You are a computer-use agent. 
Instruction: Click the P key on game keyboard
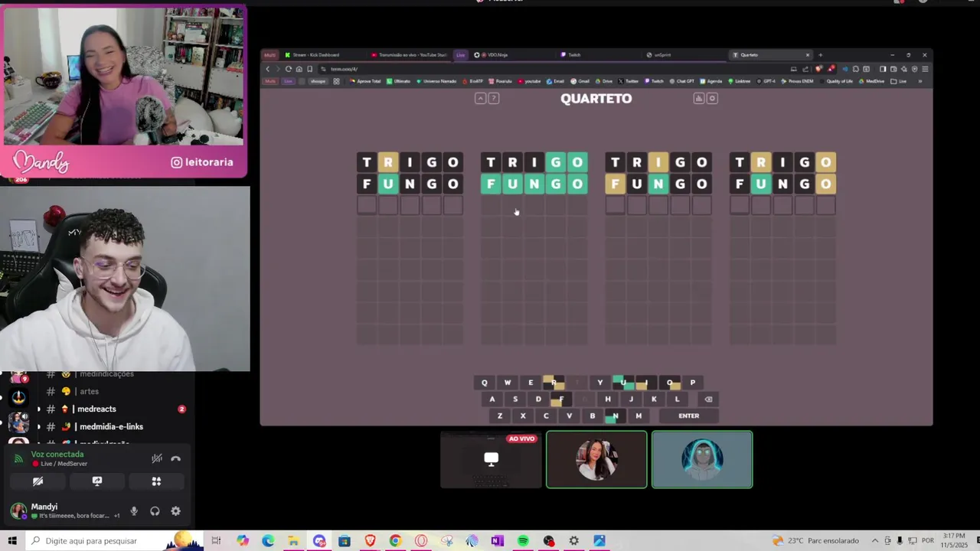coord(692,383)
